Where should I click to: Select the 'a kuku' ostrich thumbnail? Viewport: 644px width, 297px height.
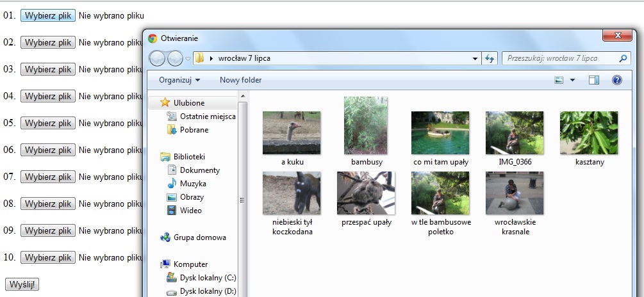click(292, 132)
